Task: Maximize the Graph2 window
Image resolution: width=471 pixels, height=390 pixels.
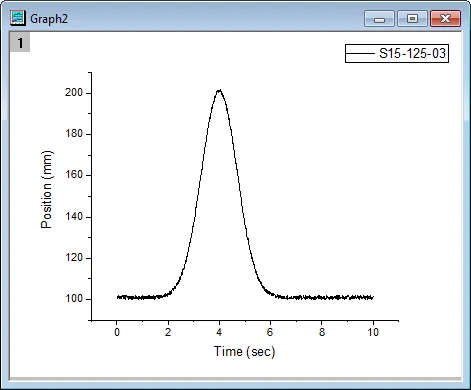Action: [412, 18]
